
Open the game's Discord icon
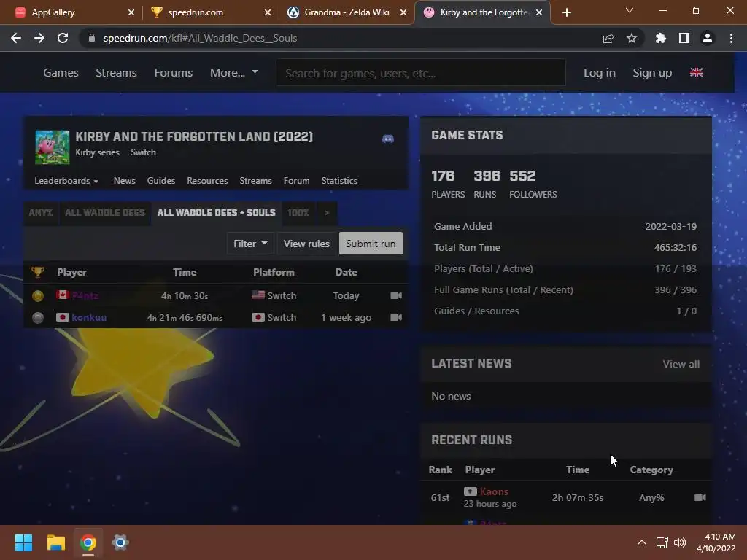click(x=388, y=139)
